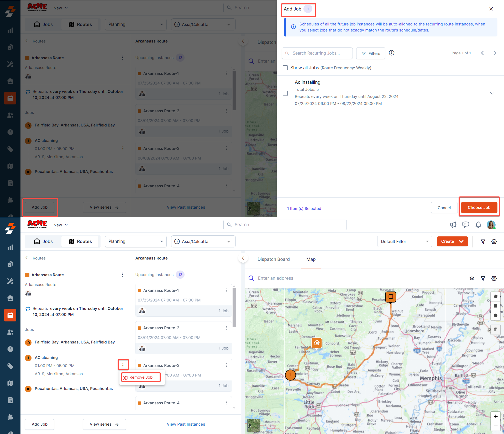Click info icon beside Filters button
This screenshot has height=434, width=504.
tap(391, 53)
